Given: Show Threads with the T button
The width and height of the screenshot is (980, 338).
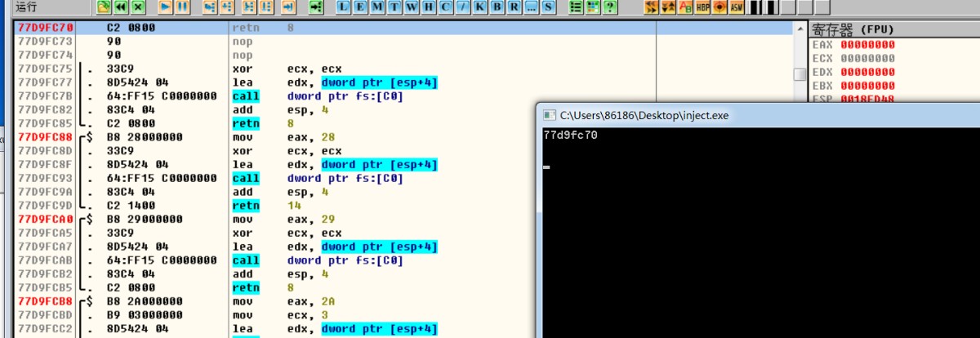Looking at the screenshot, I should click(x=394, y=7).
